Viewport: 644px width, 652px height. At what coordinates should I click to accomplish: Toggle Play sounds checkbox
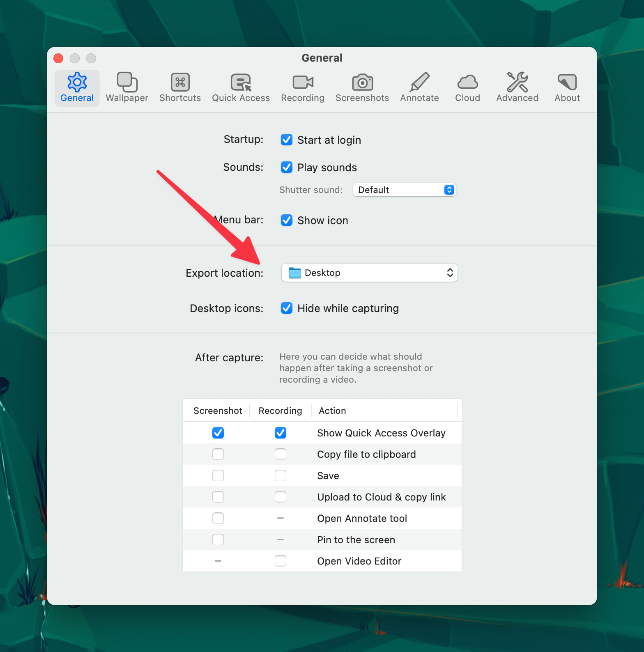pyautogui.click(x=287, y=168)
